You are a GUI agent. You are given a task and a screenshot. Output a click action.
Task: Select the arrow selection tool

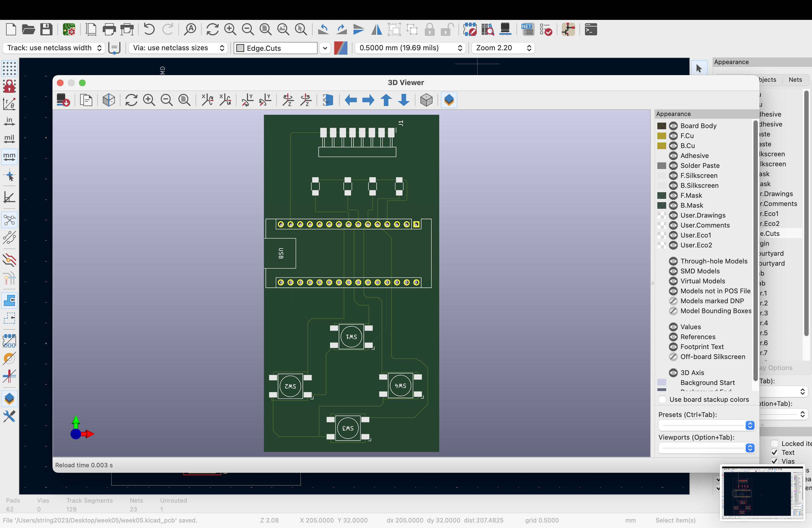(x=698, y=68)
